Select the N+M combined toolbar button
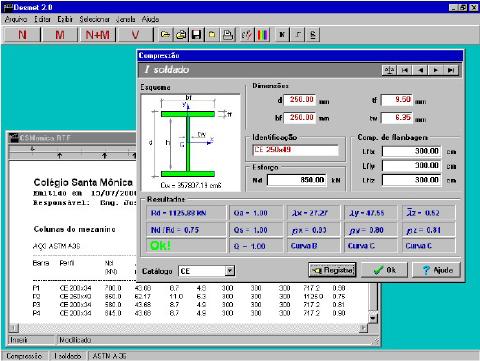Screen dimensions: 480x361 [x=97, y=35]
